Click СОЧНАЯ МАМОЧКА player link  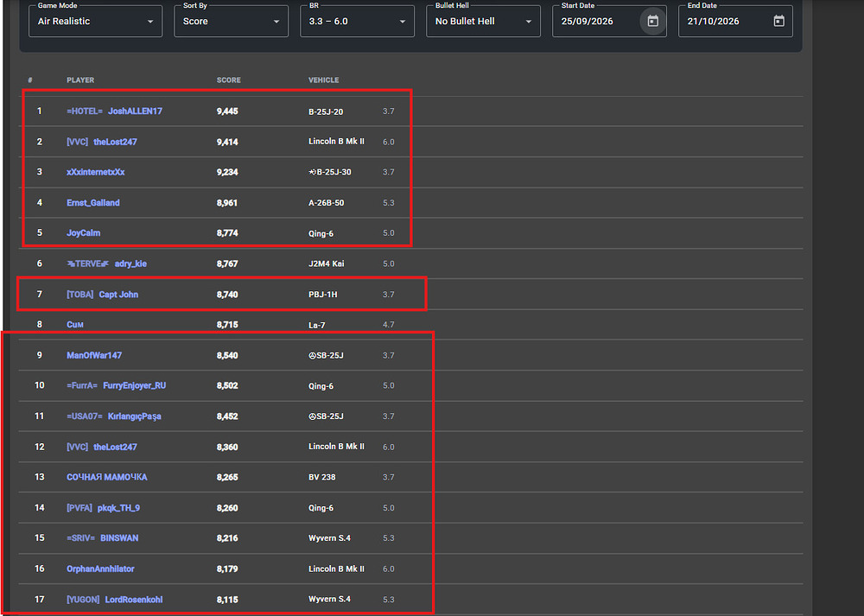pos(107,477)
